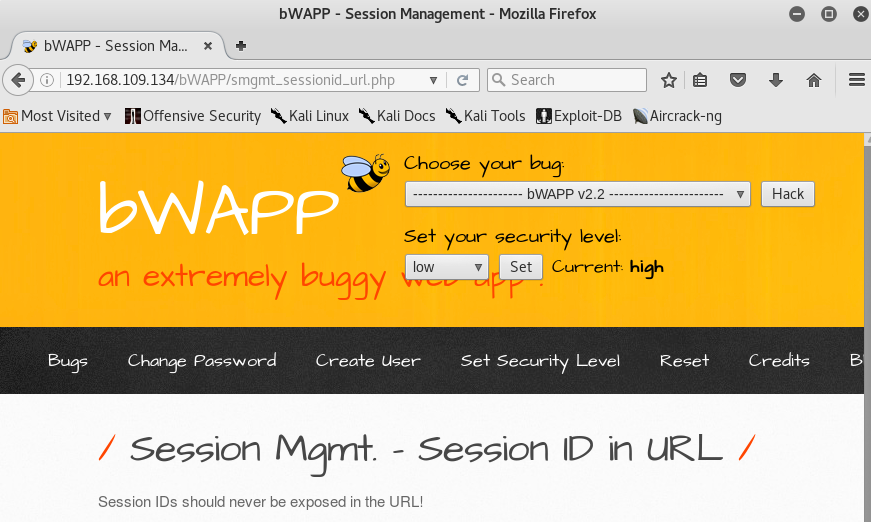Go to the Firefox home page icon

pos(814,81)
